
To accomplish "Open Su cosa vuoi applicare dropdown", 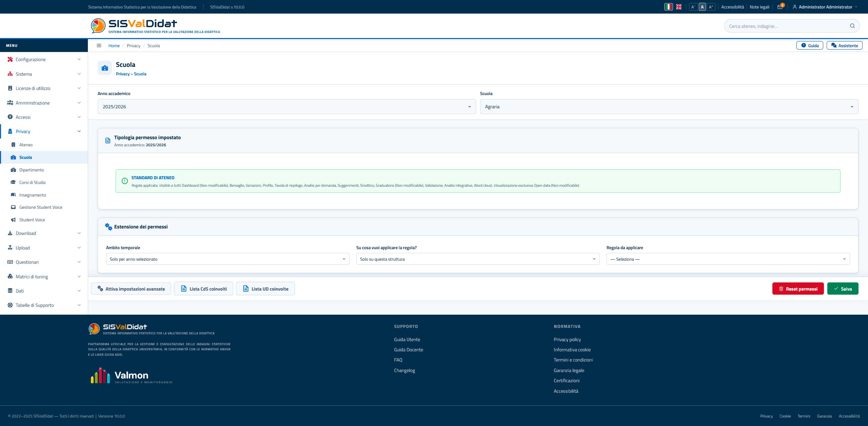I will pyautogui.click(x=478, y=259).
